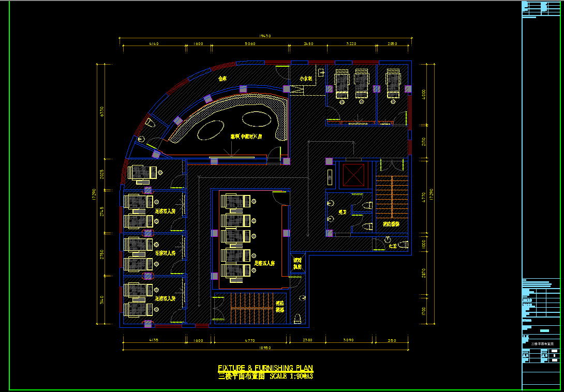Click the 1000 vertical dimension on the right

pos(423,244)
